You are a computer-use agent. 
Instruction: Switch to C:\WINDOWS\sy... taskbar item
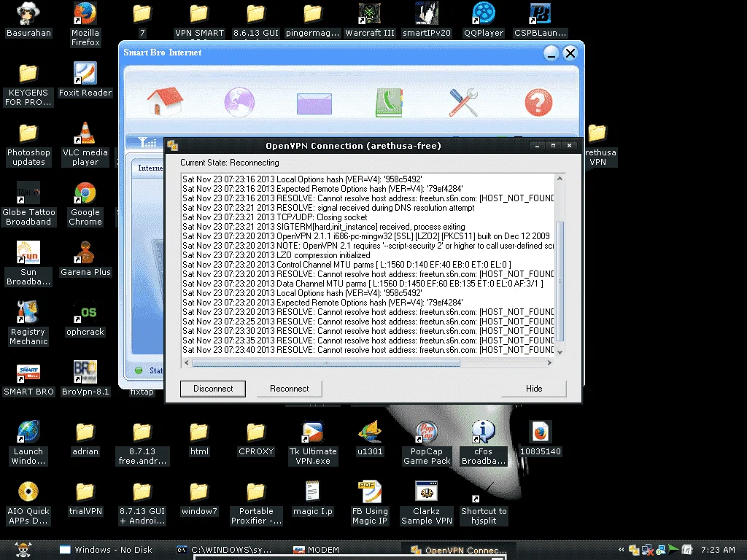(224, 550)
